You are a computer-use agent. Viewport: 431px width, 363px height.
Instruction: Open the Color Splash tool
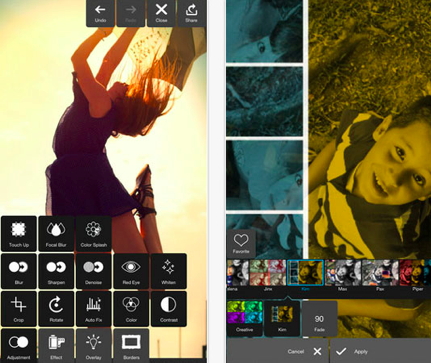point(94,234)
